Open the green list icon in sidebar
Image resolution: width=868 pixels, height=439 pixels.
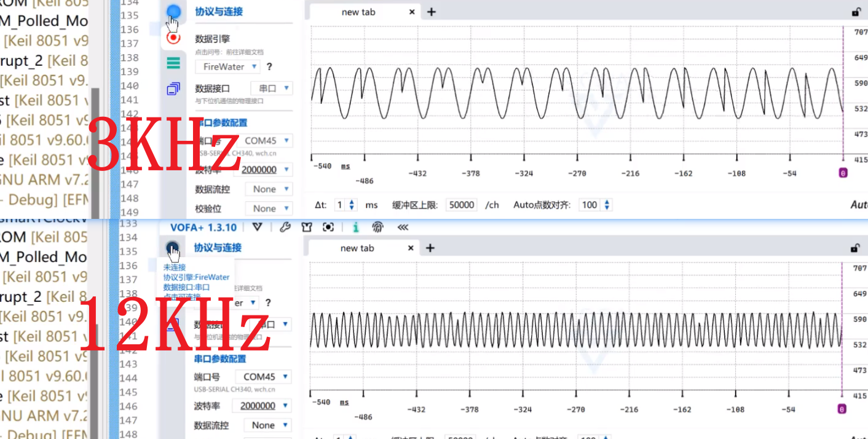click(x=173, y=63)
